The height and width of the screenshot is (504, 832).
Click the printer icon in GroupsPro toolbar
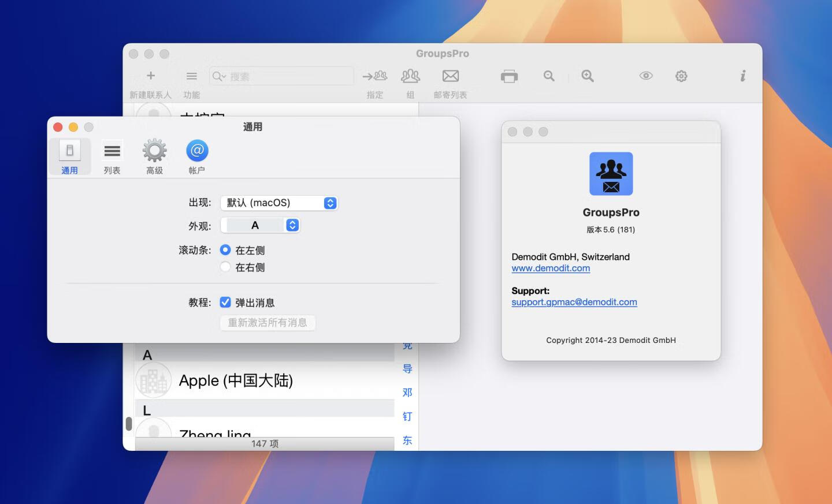[x=509, y=76]
